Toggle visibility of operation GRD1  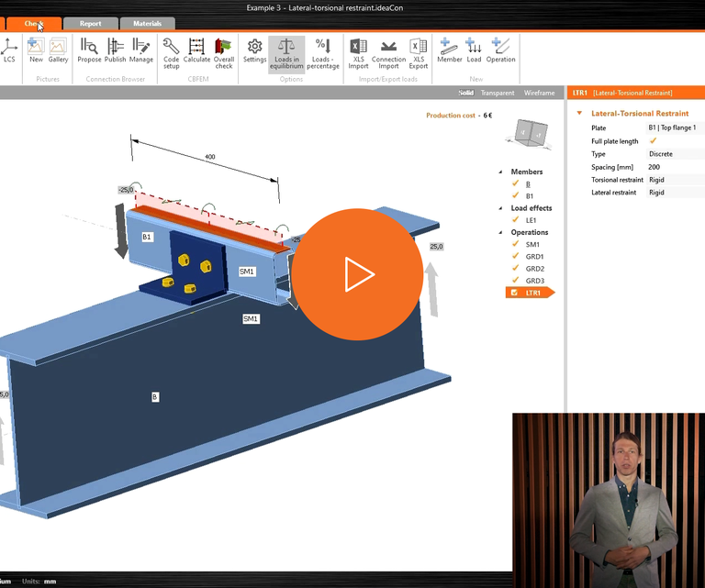coord(516,257)
